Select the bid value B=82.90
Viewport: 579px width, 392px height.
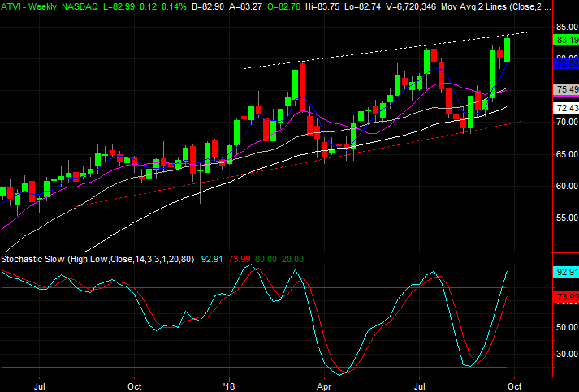pyautogui.click(x=208, y=6)
